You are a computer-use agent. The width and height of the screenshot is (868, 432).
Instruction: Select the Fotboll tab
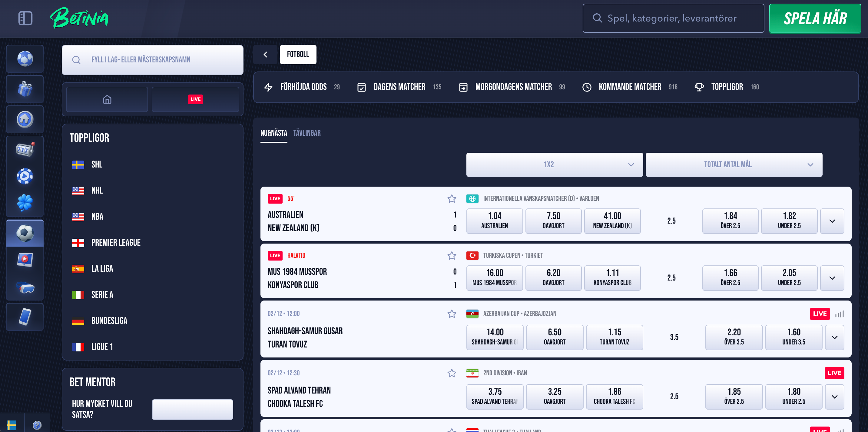click(x=298, y=54)
